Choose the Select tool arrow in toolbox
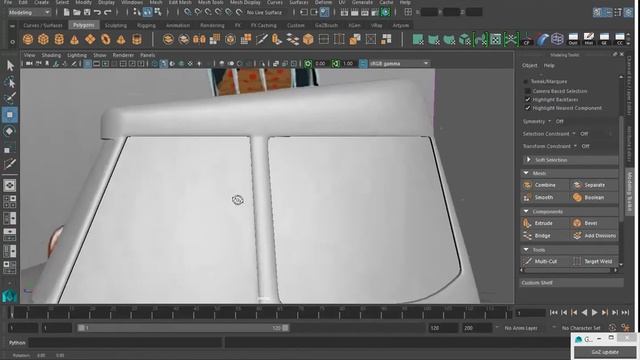640x360 pixels. coord(10,66)
